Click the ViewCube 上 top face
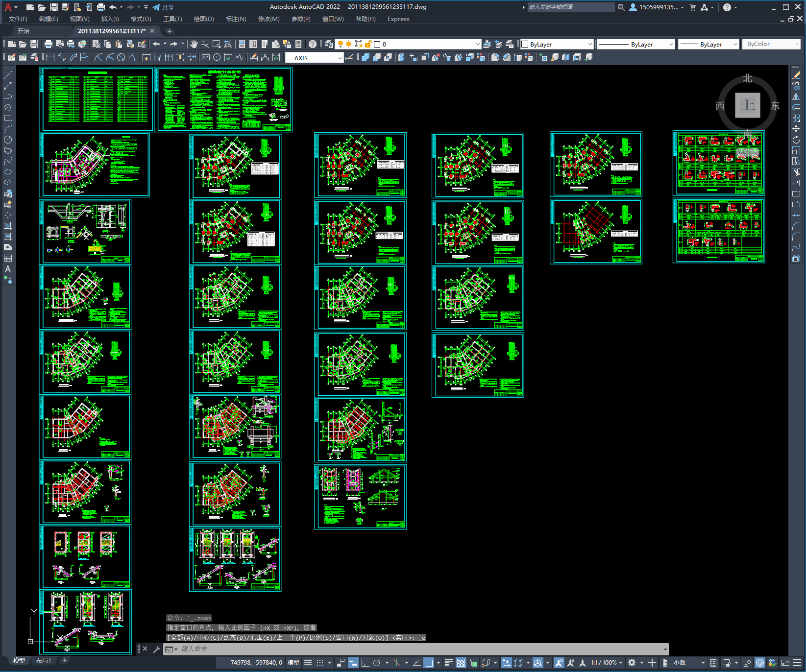The width and height of the screenshot is (806, 672). click(748, 105)
